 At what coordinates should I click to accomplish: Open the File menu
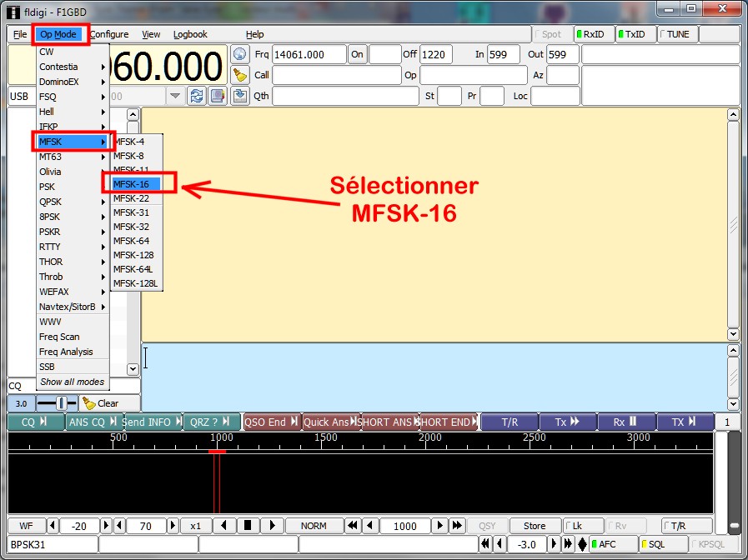[20, 34]
